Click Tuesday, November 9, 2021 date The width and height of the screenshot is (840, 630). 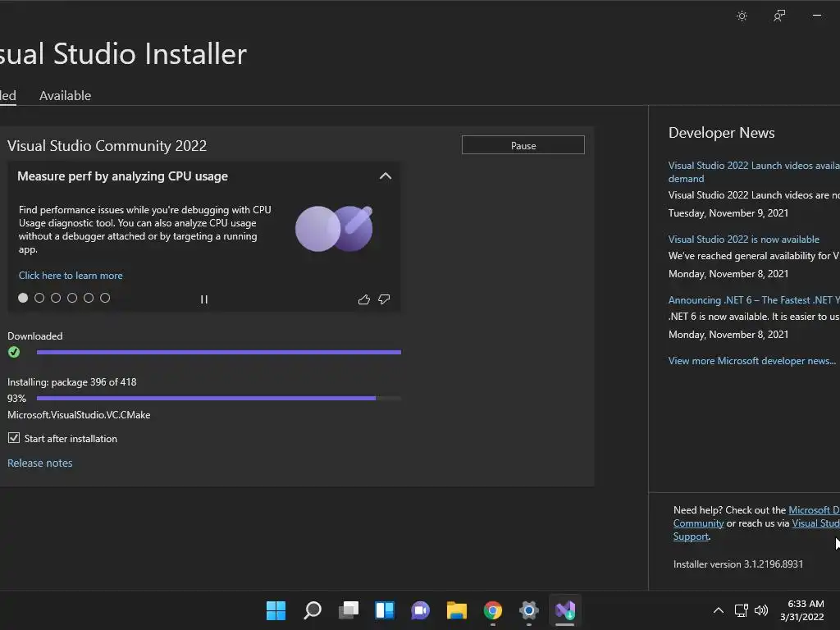tap(728, 213)
